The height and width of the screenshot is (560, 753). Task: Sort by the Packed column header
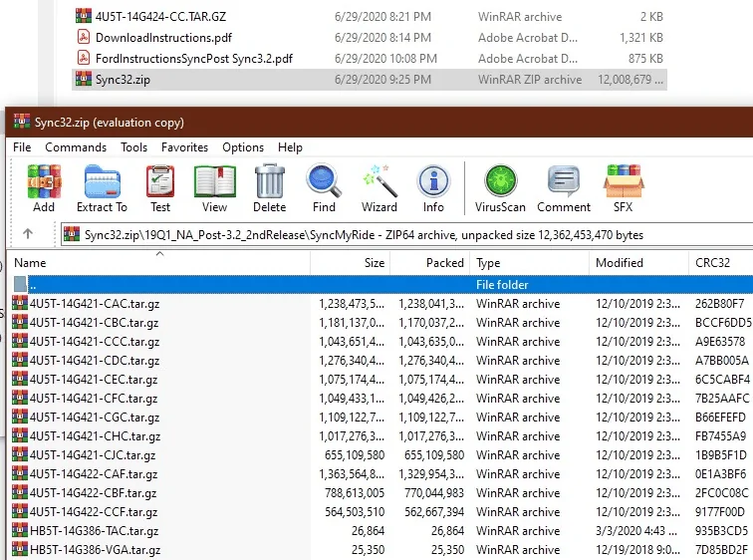430,263
